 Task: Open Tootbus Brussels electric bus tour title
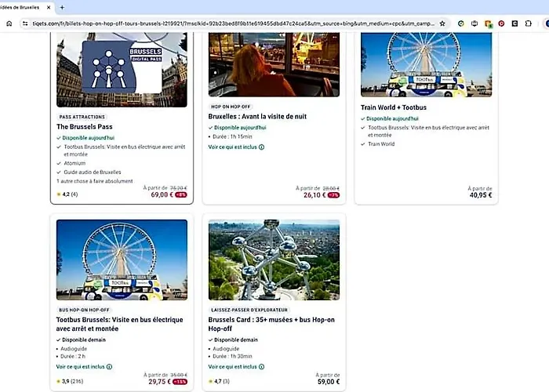tap(119, 324)
